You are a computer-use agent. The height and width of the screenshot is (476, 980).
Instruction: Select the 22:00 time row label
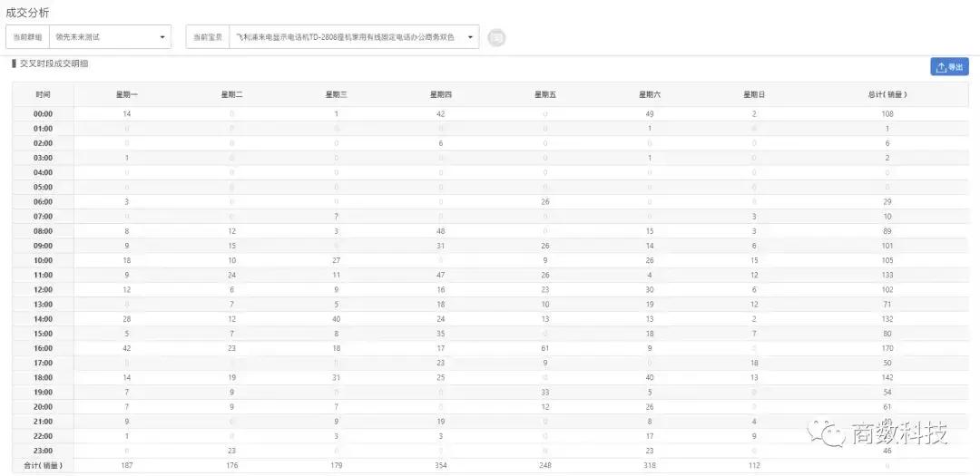[44, 436]
